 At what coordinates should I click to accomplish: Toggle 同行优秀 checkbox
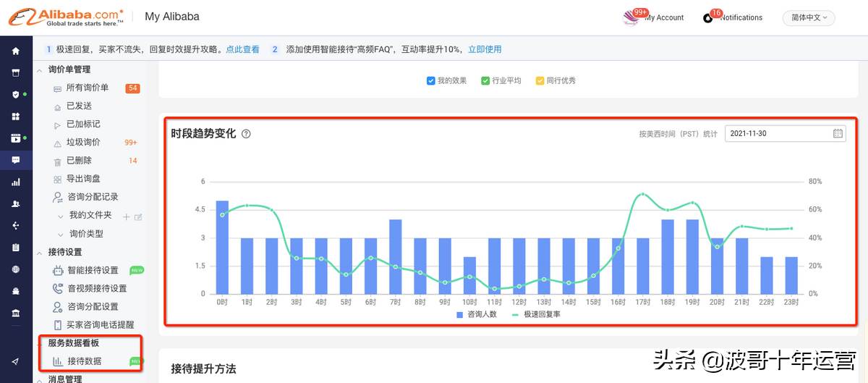point(540,80)
